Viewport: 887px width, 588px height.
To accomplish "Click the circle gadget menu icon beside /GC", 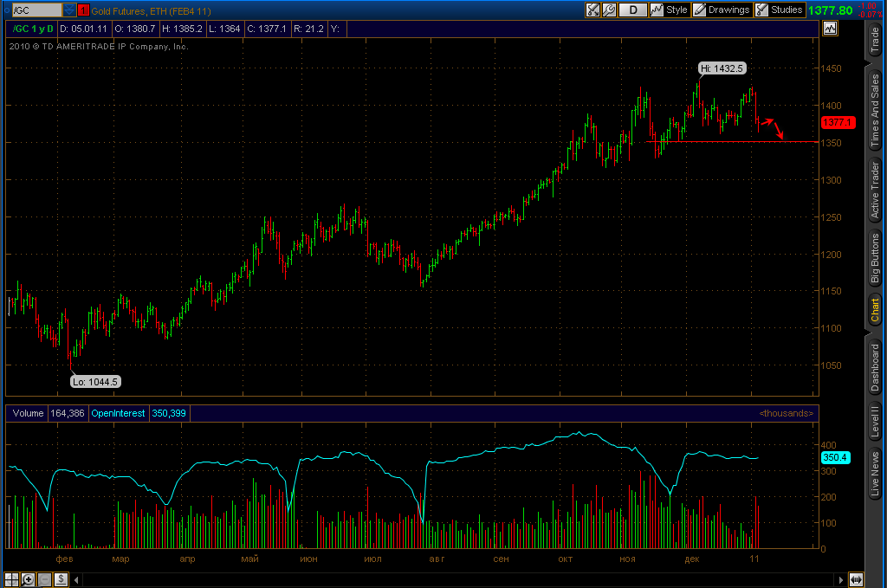I will click(x=7, y=10).
